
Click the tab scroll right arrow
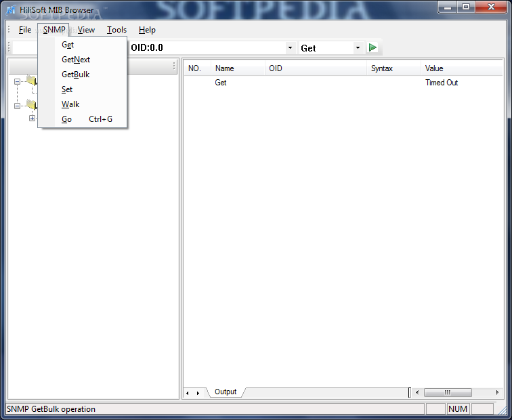[x=198, y=393]
